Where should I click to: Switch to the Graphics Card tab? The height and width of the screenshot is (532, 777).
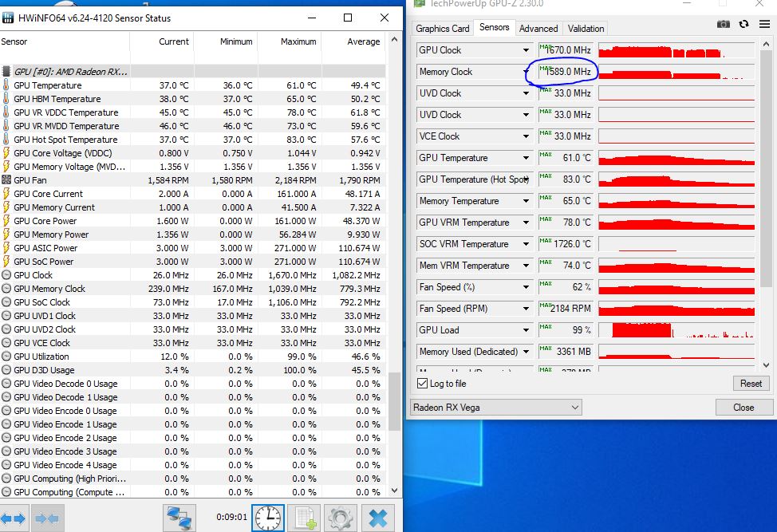(443, 29)
